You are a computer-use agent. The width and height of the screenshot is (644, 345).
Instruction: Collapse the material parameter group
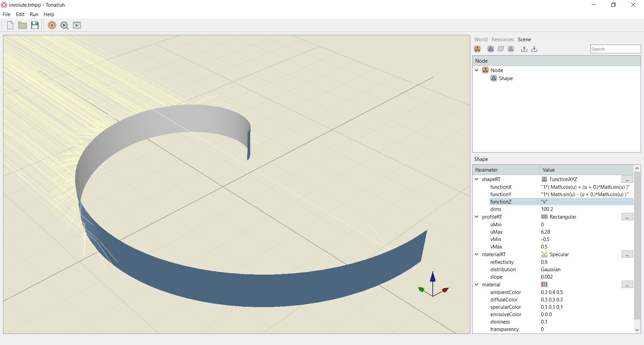477,284
